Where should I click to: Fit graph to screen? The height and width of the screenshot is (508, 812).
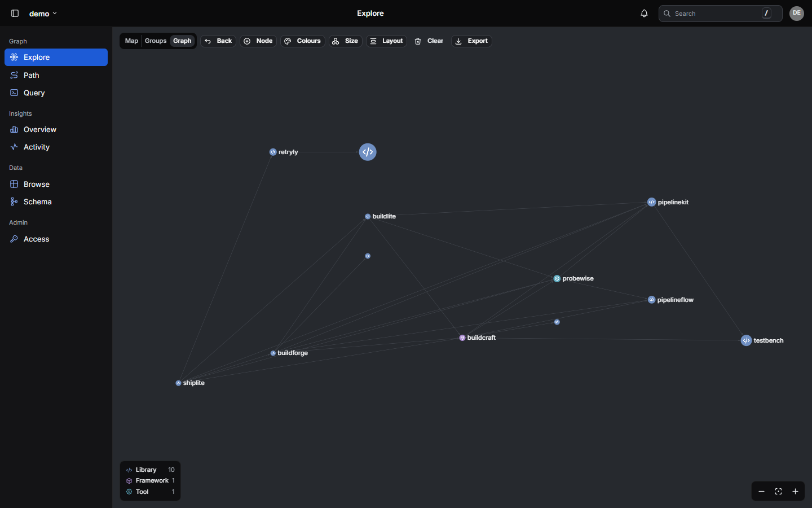(778, 492)
